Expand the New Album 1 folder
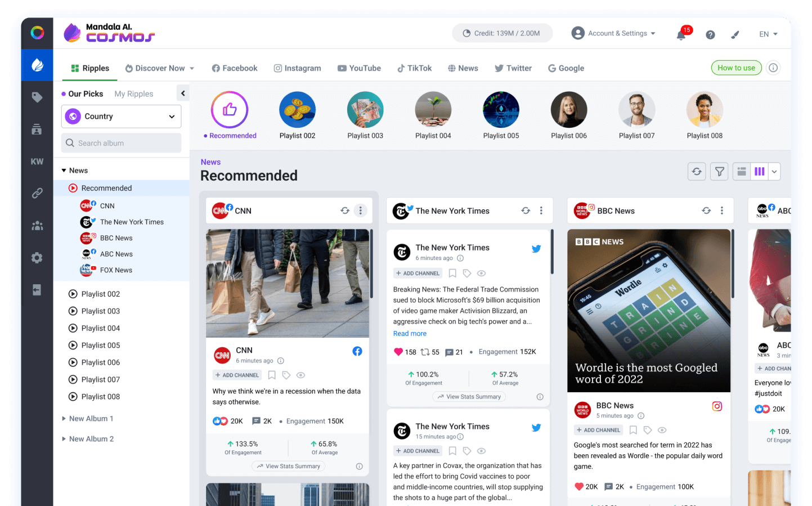The width and height of the screenshot is (812, 506). click(64, 419)
